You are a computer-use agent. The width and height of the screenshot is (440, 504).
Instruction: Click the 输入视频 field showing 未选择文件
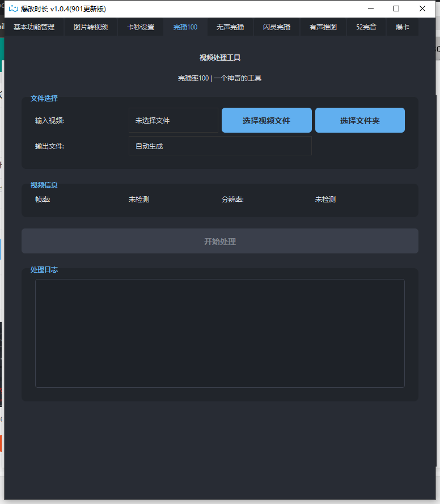point(173,120)
